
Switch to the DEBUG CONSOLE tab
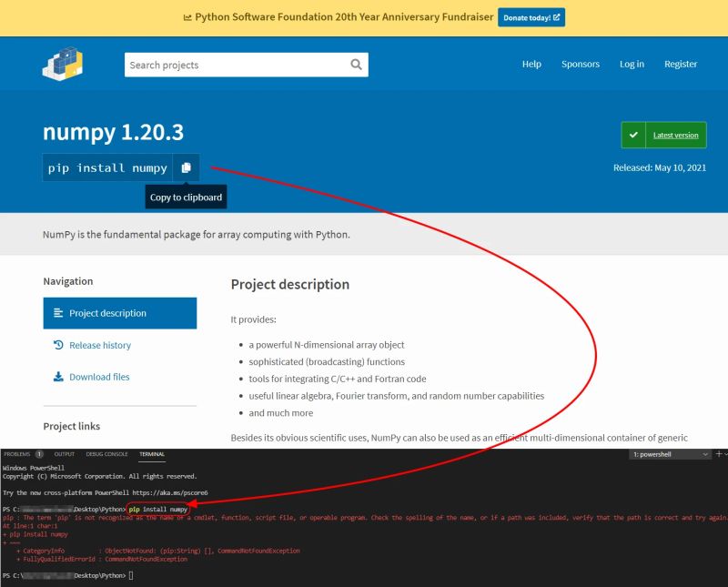pyautogui.click(x=106, y=452)
